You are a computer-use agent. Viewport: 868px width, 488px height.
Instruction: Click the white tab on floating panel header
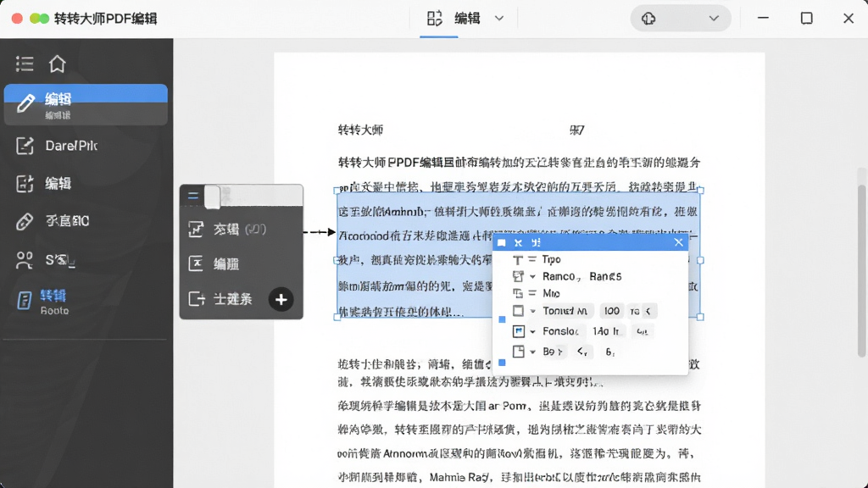pyautogui.click(x=213, y=197)
